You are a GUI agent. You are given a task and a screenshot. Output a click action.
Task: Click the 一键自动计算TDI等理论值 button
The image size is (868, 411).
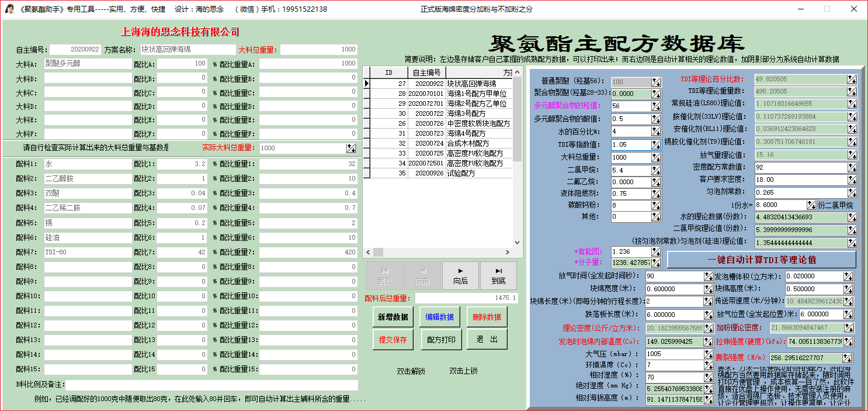[x=762, y=260]
